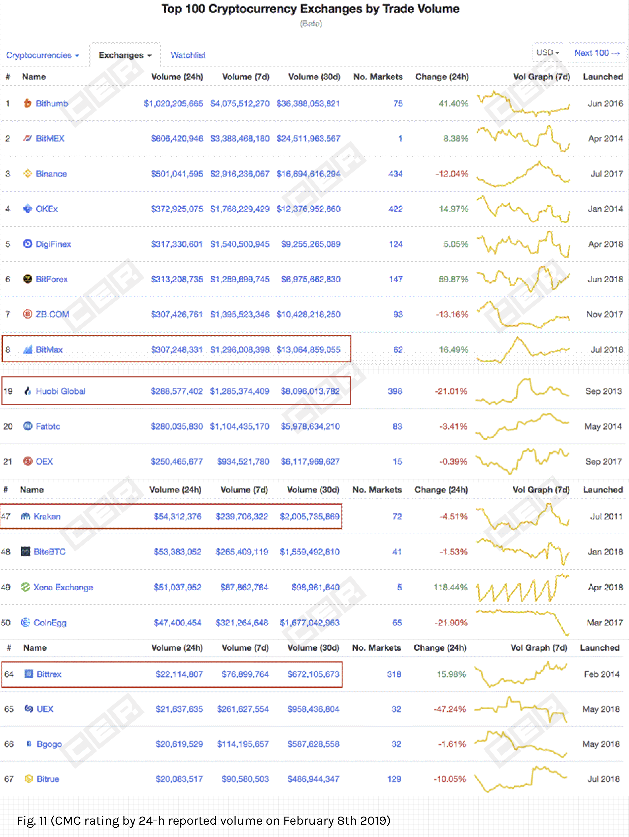Click the Bitrue logo icon
This screenshot has width=629, height=837.
(29, 779)
